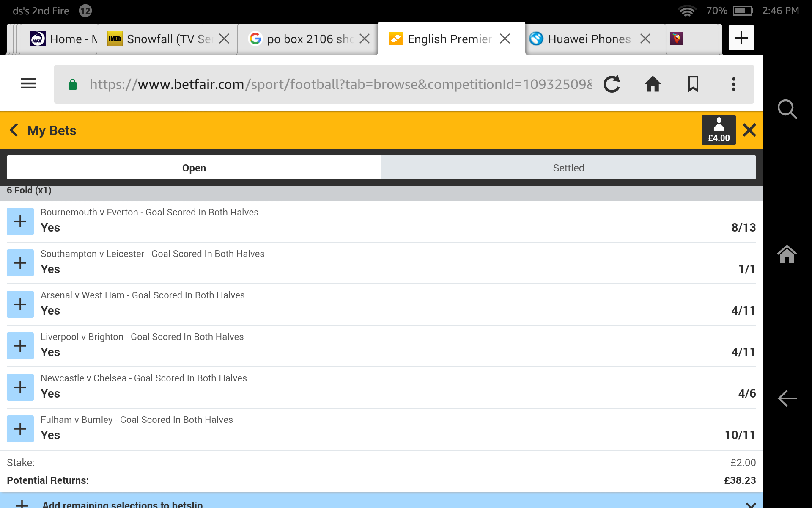Select the Open bets tab
Image resolution: width=812 pixels, height=508 pixels.
click(x=194, y=168)
